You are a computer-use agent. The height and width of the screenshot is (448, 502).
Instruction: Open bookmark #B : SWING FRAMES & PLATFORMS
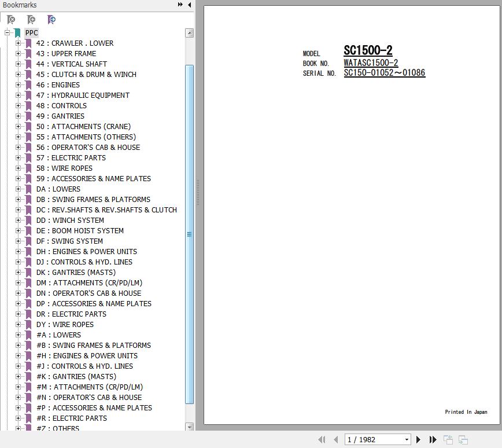(x=93, y=345)
